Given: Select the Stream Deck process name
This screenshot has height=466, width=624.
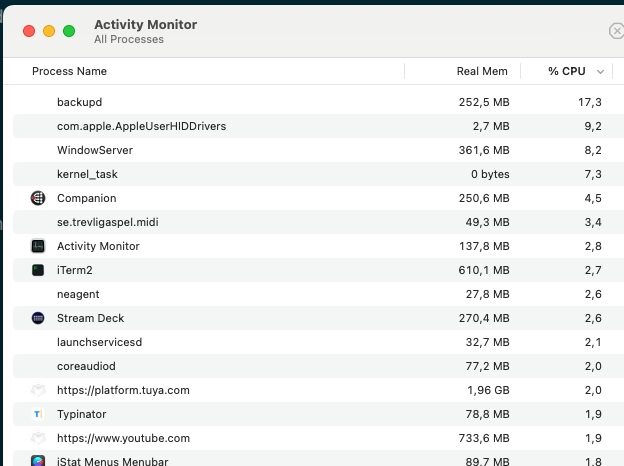Looking at the screenshot, I should click(90, 318).
